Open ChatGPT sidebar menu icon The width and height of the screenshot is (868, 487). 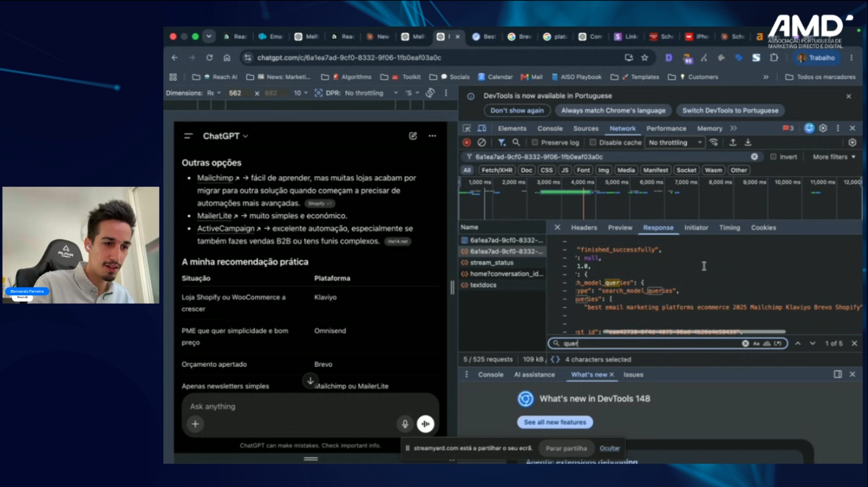point(188,136)
